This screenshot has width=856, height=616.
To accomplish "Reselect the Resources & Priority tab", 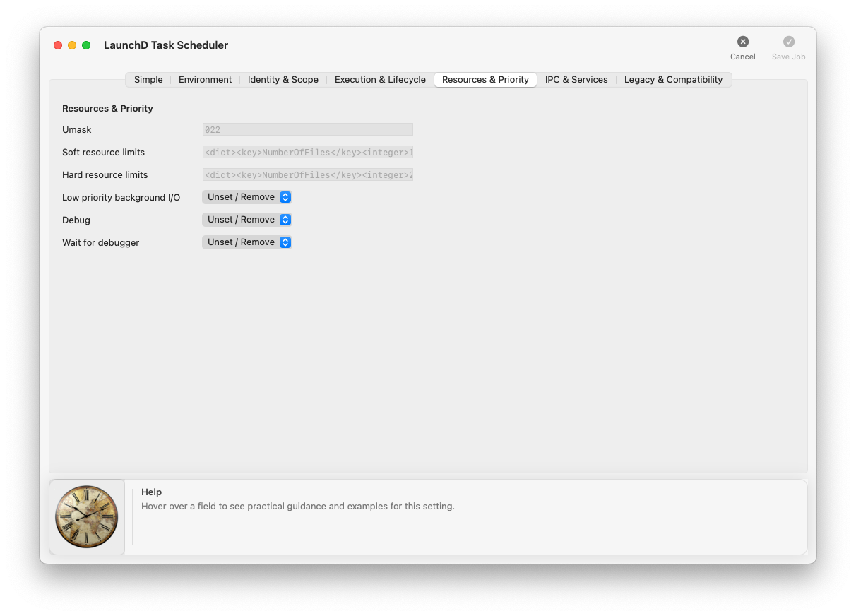I will (x=485, y=79).
